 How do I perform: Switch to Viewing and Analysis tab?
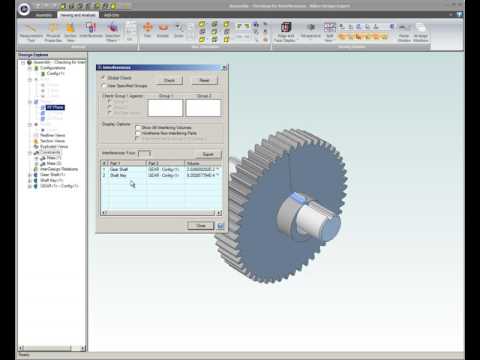[x=78, y=15]
